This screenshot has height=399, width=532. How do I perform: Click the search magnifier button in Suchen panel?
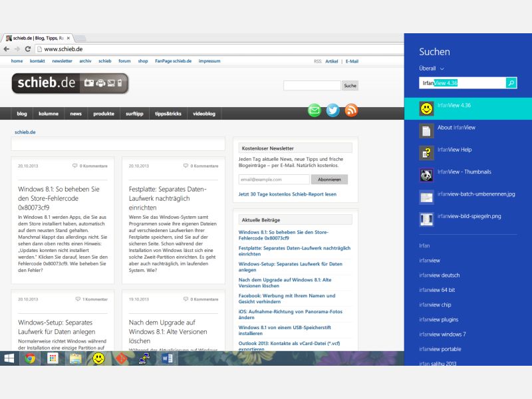click(511, 82)
